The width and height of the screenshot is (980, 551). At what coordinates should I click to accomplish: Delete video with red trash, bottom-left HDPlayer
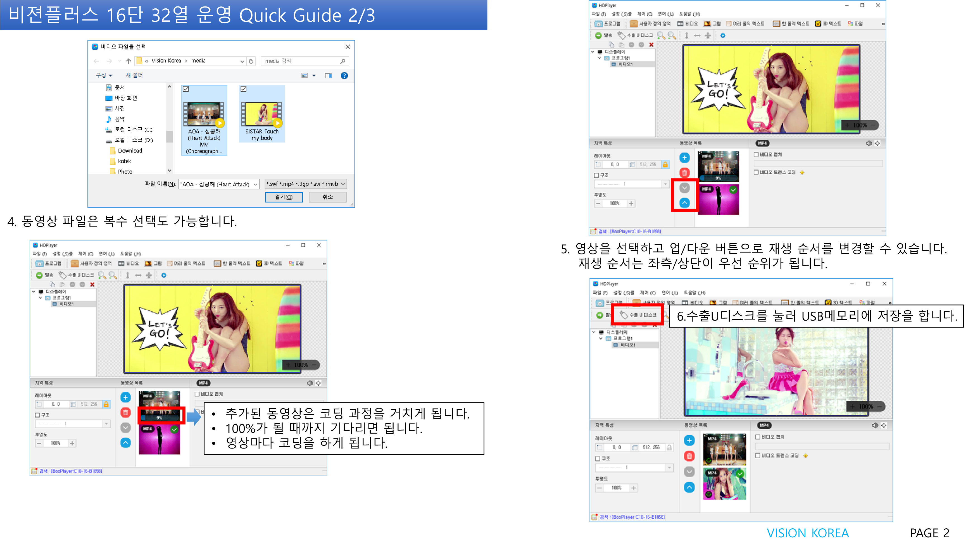tap(125, 412)
